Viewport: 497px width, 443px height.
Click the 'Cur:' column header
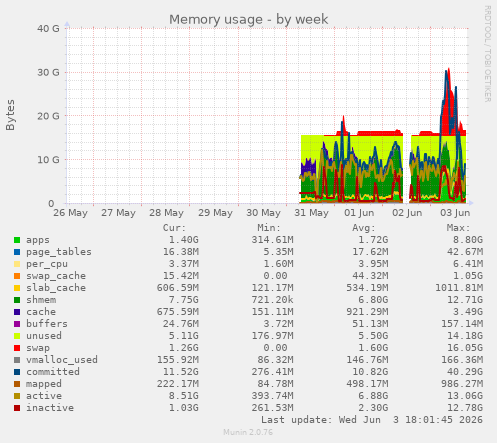174,228
